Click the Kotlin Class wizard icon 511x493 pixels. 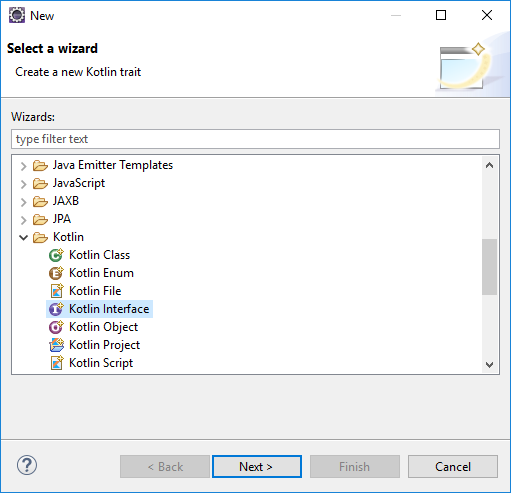tap(56, 255)
